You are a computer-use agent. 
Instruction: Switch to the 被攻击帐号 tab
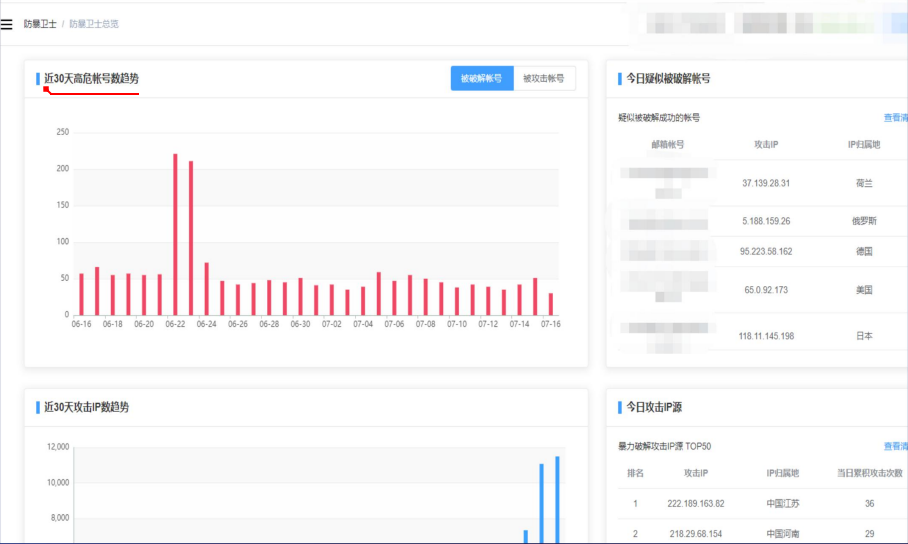click(x=544, y=79)
